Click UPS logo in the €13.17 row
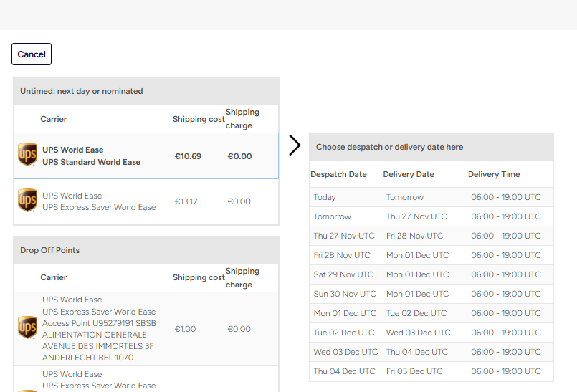The image size is (577, 392). (28, 200)
